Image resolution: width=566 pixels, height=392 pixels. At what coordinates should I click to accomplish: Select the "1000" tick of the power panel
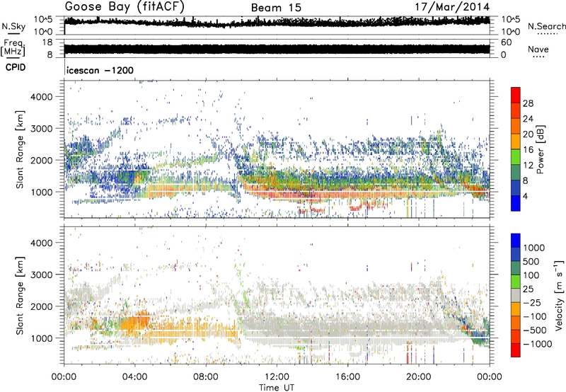[42, 192]
